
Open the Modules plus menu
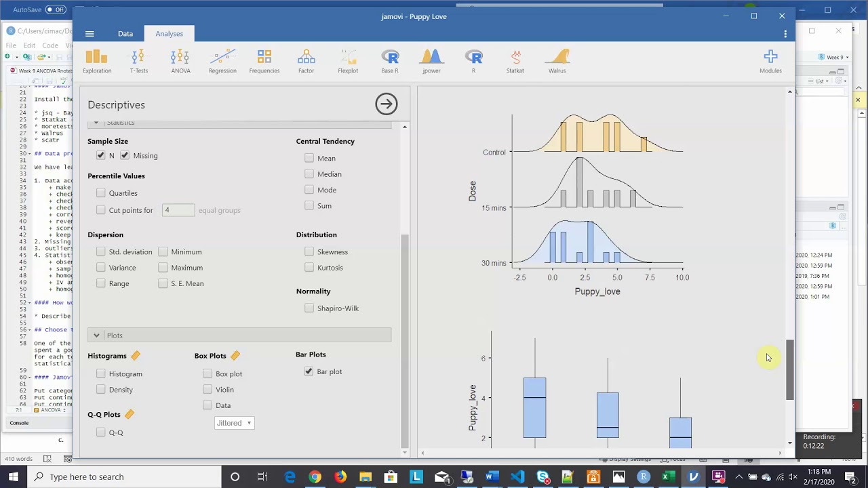[770, 61]
